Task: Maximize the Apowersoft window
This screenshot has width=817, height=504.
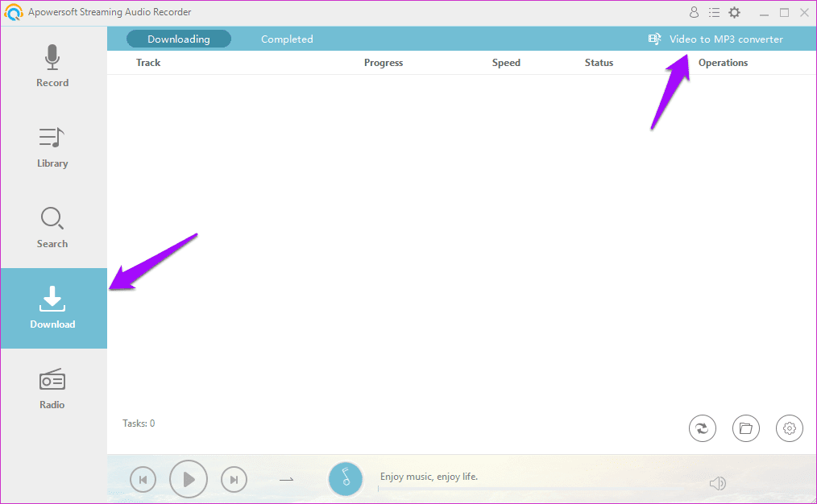Action: 784,13
